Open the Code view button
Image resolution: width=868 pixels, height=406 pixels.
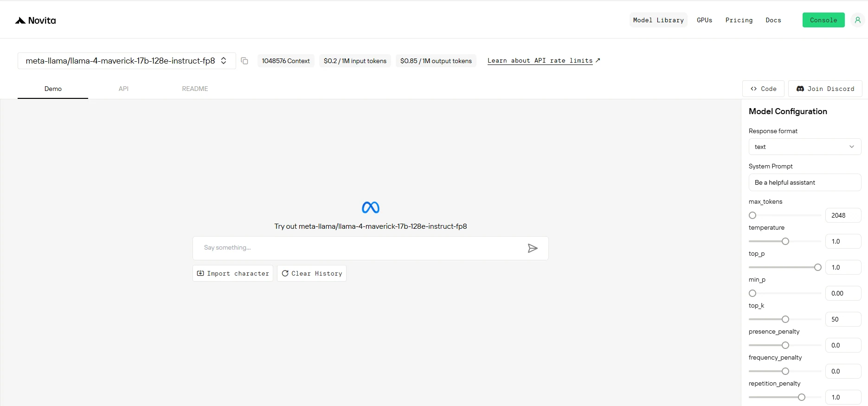[x=764, y=89]
